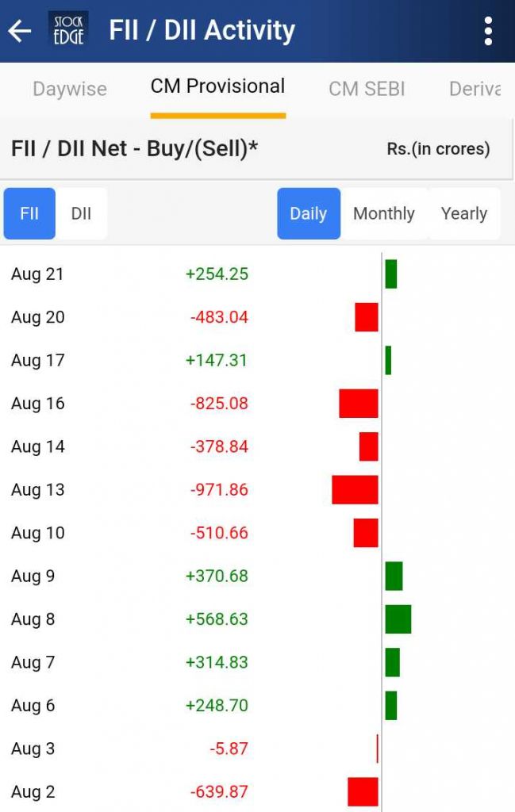
Task: Click the green bar for Aug 21
Action: click(390, 273)
